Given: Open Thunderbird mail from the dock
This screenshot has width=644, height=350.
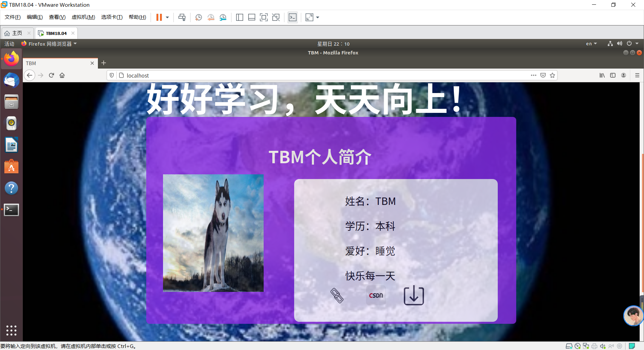Looking at the screenshot, I should (x=11, y=80).
